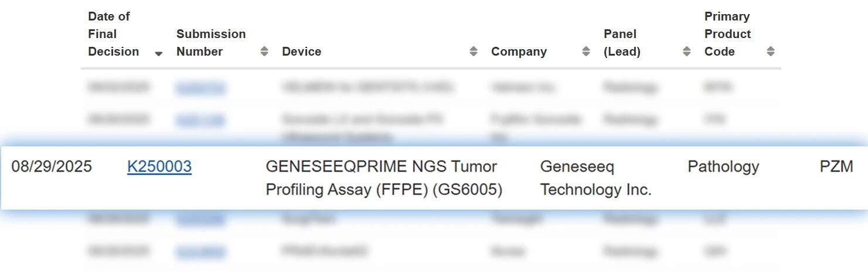The width and height of the screenshot is (868, 274).
Task: Click the Device column header label
Action: pos(301,52)
